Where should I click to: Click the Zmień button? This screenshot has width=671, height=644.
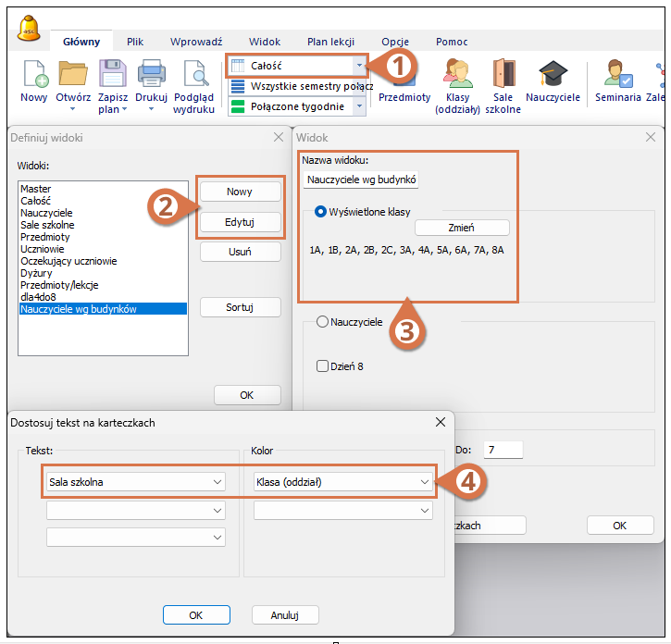click(x=462, y=228)
